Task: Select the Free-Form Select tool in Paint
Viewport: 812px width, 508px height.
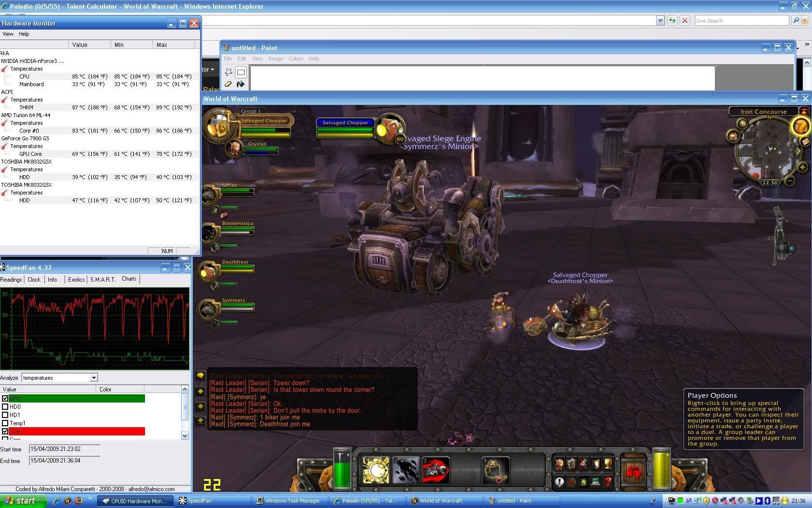Action: (x=228, y=72)
